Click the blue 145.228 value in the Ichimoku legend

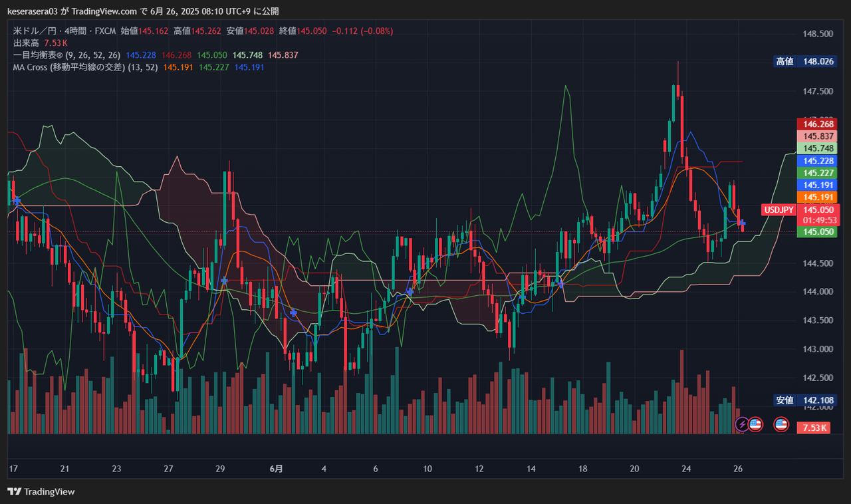pos(141,55)
